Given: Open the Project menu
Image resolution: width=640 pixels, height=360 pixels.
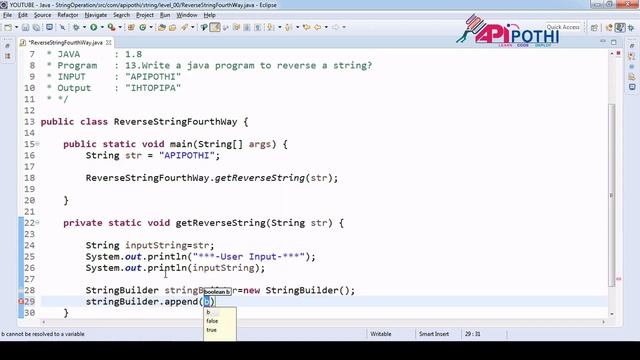Looking at the screenshot, I should point(145,15).
